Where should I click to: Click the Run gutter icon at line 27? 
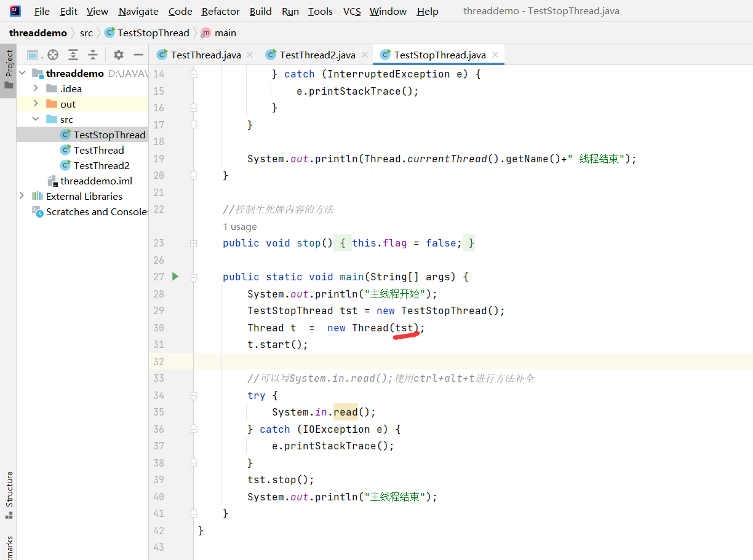(x=175, y=277)
